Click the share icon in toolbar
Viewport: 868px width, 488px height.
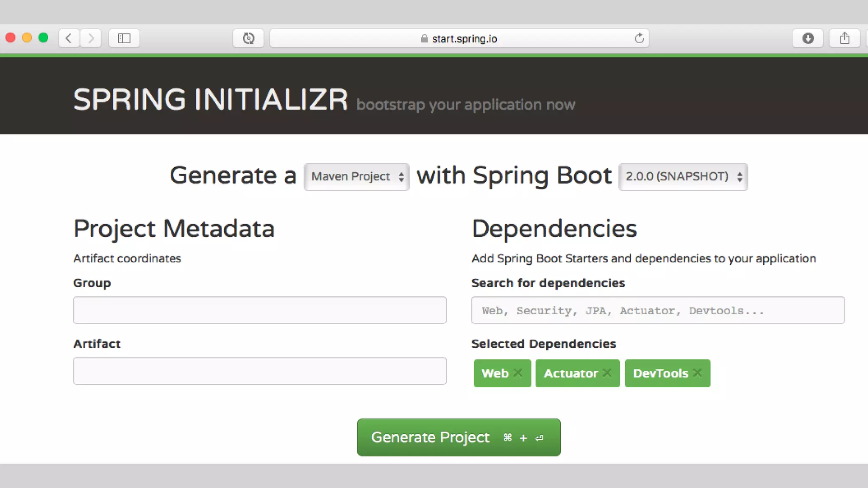coord(845,38)
